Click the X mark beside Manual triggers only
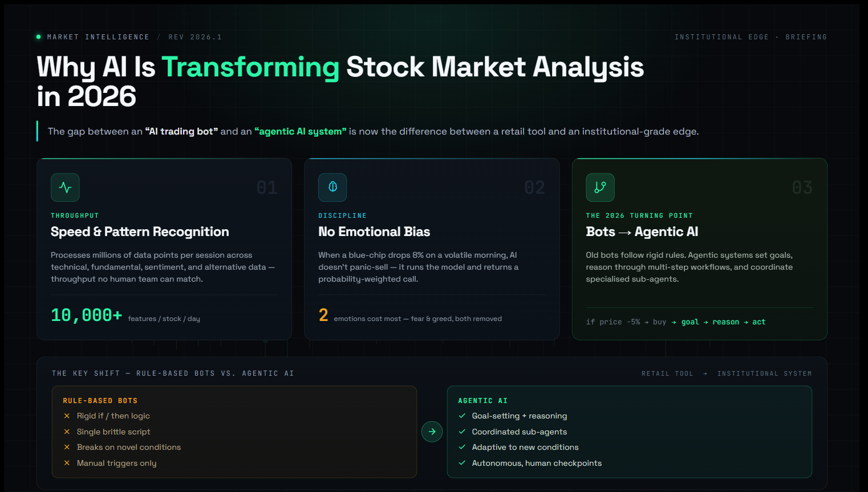868x492 pixels. pyautogui.click(x=67, y=463)
